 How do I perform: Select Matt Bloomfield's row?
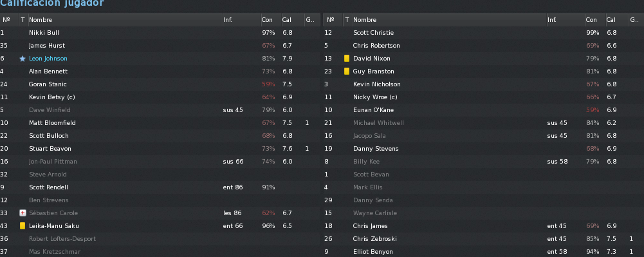160,122
